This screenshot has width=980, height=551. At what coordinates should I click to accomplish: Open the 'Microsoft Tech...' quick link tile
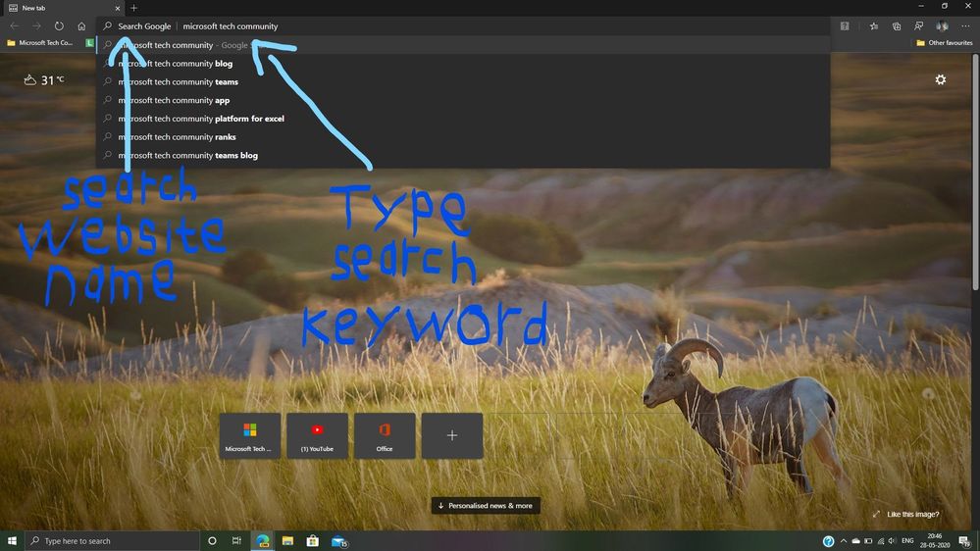(249, 435)
